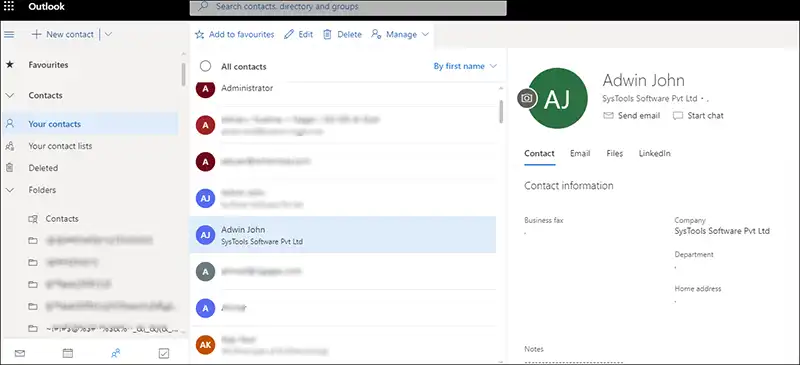Click the Deleted trash icon in sidebar
This screenshot has width=800, height=365.
point(9,168)
